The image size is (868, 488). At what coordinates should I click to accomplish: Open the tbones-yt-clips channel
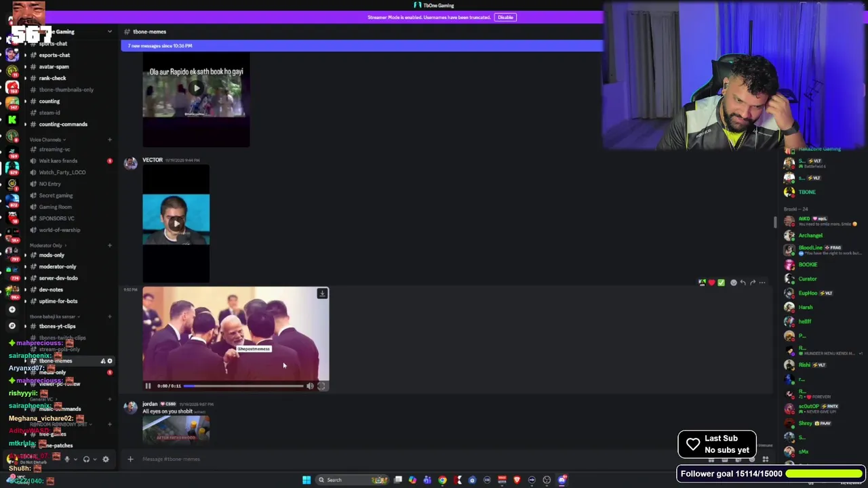coord(58,326)
